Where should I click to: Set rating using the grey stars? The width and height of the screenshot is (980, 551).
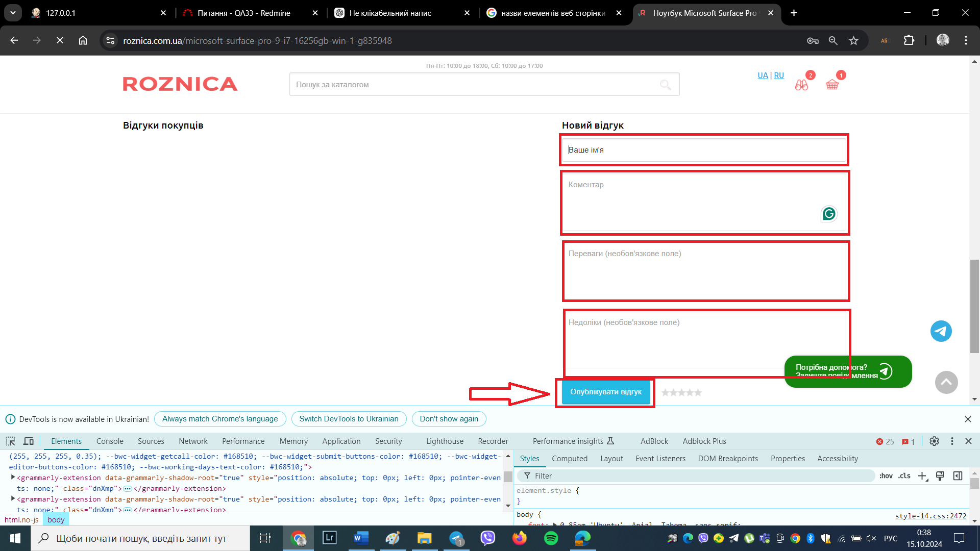coord(681,392)
